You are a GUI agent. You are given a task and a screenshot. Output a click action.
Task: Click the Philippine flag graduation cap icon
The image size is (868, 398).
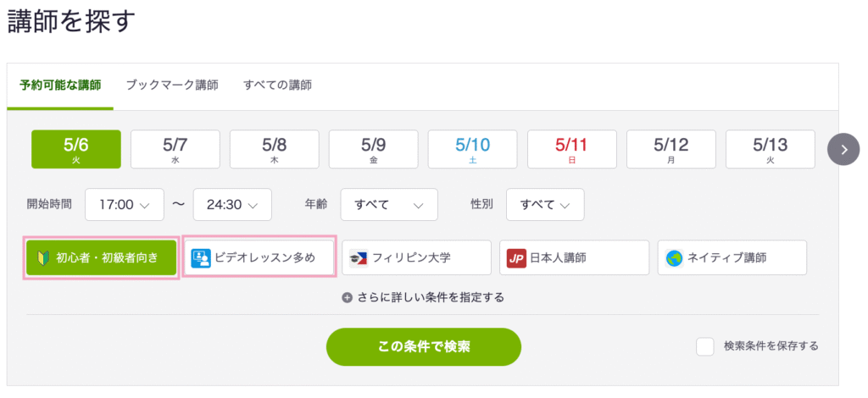point(359,257)
